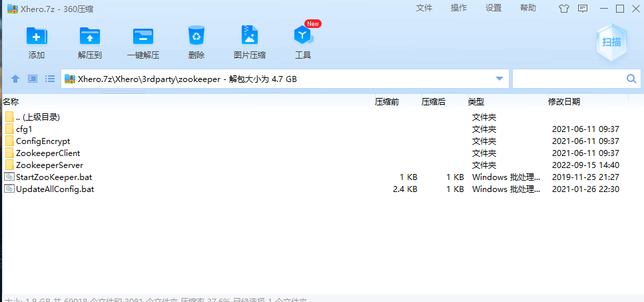Click the 删除 (Delete) recycle icon
644x302 pixels.
(x=196, y=36)
